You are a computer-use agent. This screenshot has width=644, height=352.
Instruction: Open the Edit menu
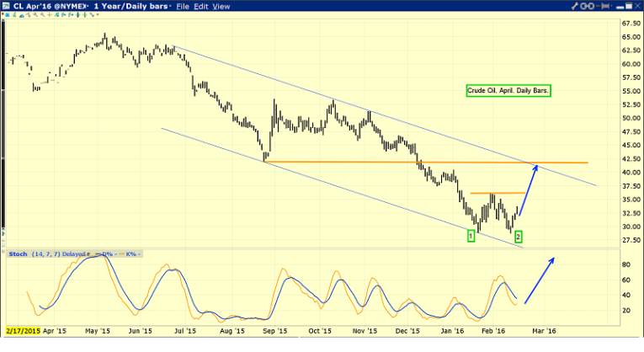coord(201,6)
